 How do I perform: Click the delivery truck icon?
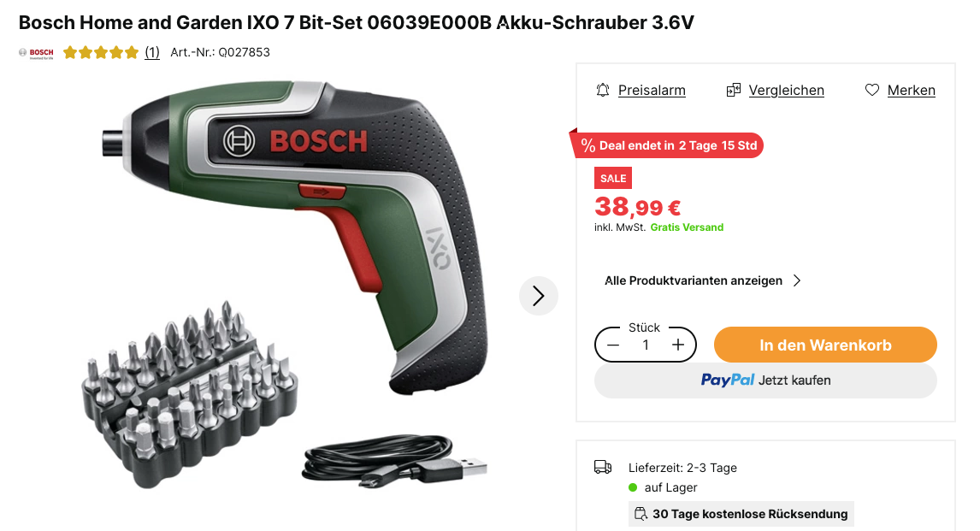click(x=603, y=467)
